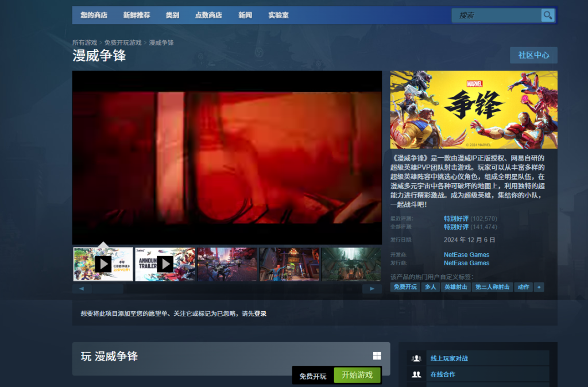Screen dimensions: 588x387
Task: View the street combat screenshot thumbnail
Action: point(227,264)
